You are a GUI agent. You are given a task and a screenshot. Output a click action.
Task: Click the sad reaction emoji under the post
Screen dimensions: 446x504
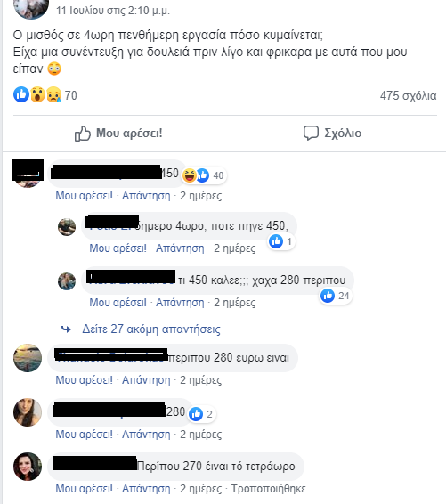[53, 94]
